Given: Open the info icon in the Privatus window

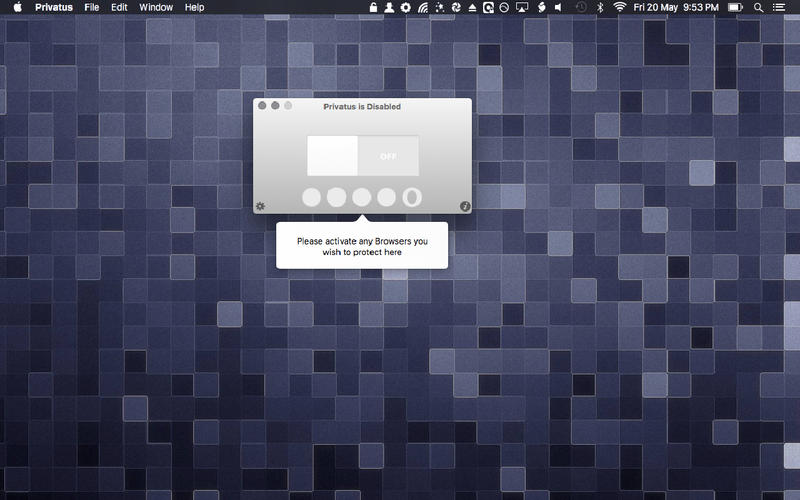Looking at the screenshot, I should tap(465, 206).
